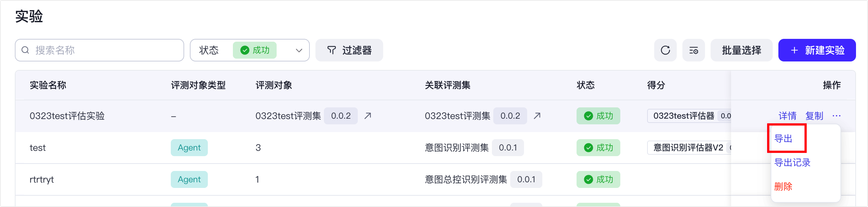Expand the 状态 dropdown chevron
Viewport: 868px width, 207px height.
click(x=299, y=50)
